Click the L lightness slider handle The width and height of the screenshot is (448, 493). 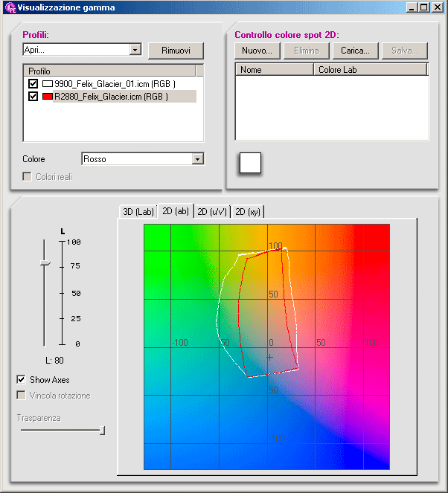45,262
